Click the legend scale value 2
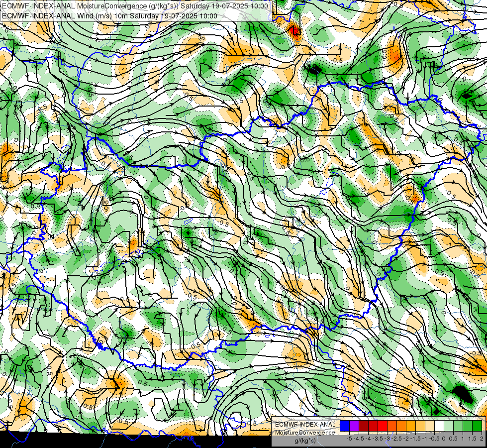The width and height of the screenshot is (487, 448). point(482,439)
